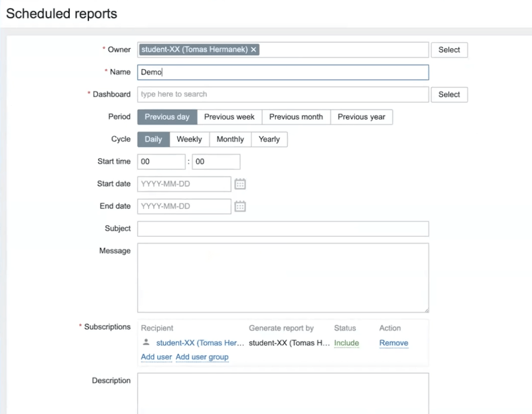Toggle the Include status of the subscription
This screenshot has height=414, width=532.
(347, 343)
